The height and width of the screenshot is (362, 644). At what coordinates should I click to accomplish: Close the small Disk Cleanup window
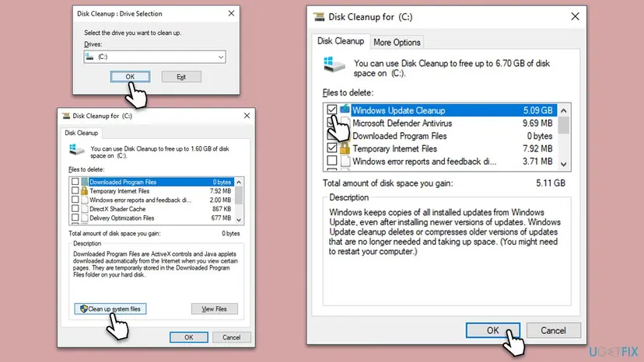[247, 116]
